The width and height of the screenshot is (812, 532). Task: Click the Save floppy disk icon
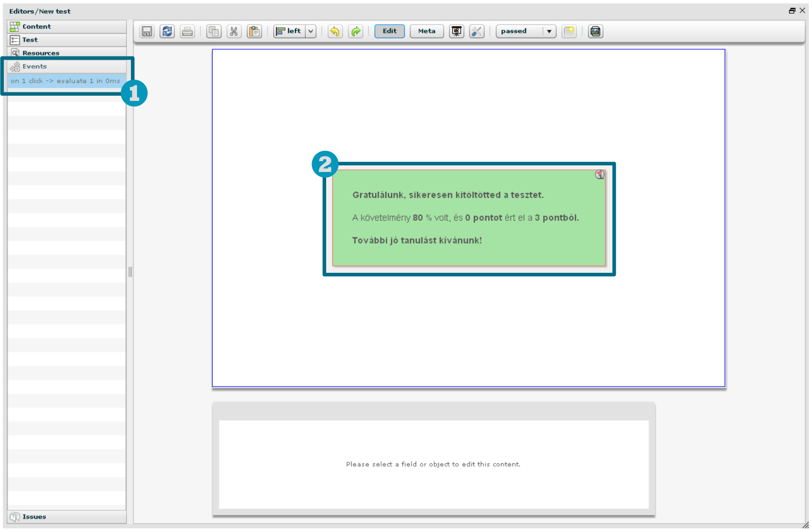coord(147,31)
